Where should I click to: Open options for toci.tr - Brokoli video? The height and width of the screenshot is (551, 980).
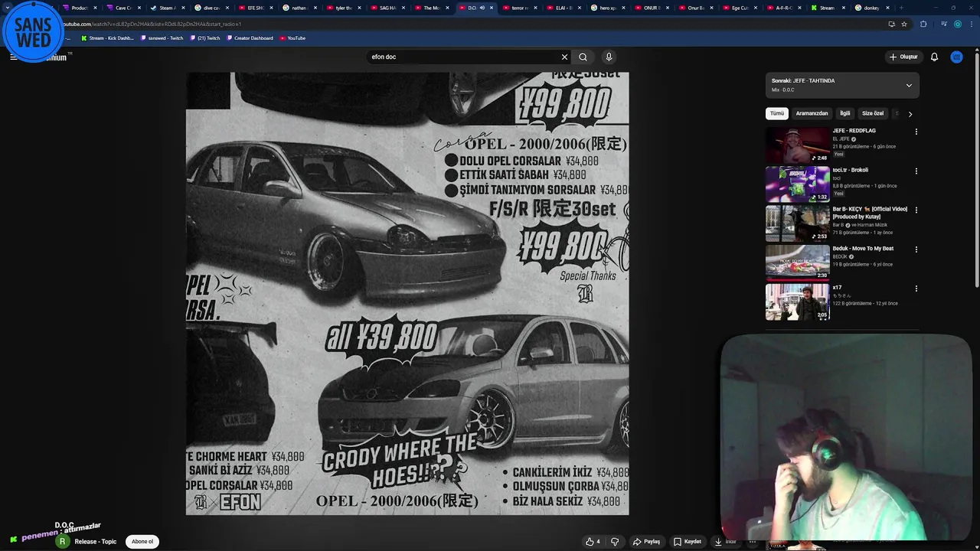[x=916, y=171]
